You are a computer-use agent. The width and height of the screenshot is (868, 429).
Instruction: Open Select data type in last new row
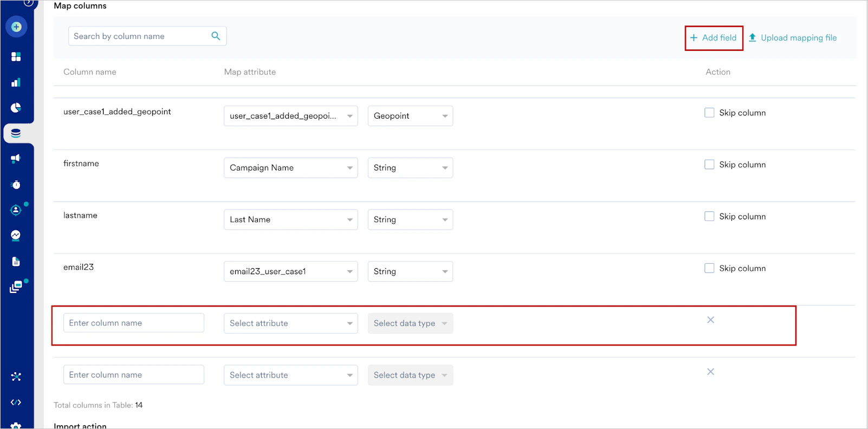[410, 375]
